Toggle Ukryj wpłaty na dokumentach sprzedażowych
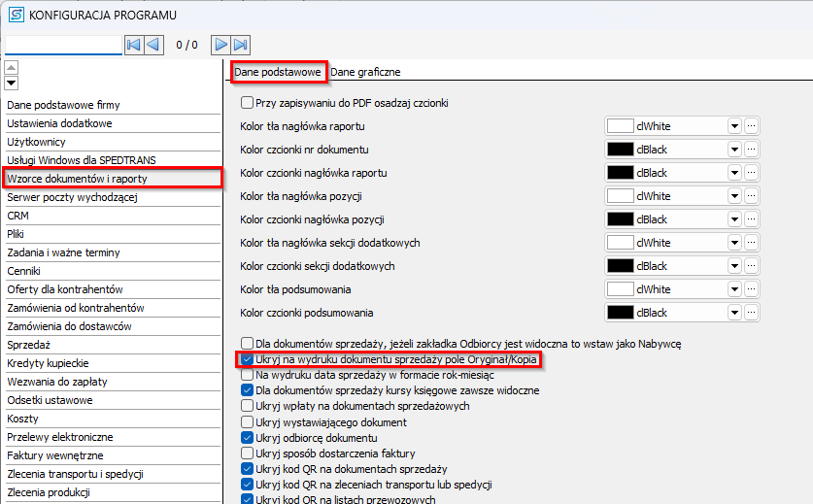 247,406
